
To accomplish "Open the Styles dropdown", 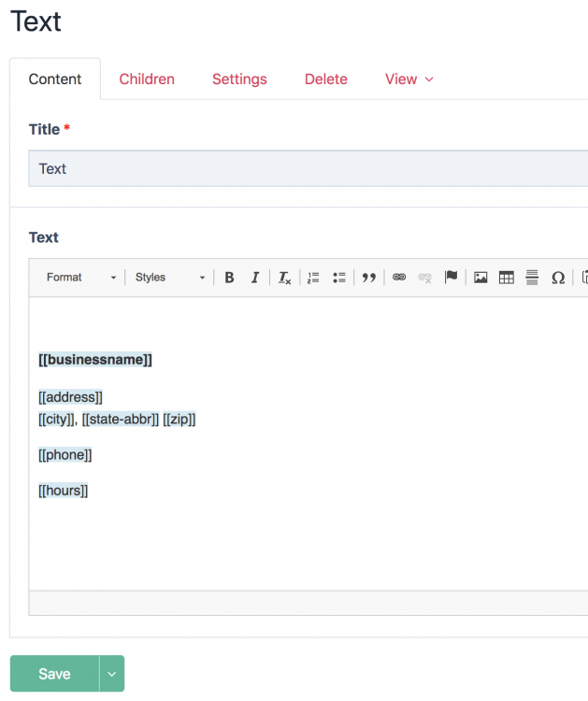I will pyautogui.click(x=170, y=278).
